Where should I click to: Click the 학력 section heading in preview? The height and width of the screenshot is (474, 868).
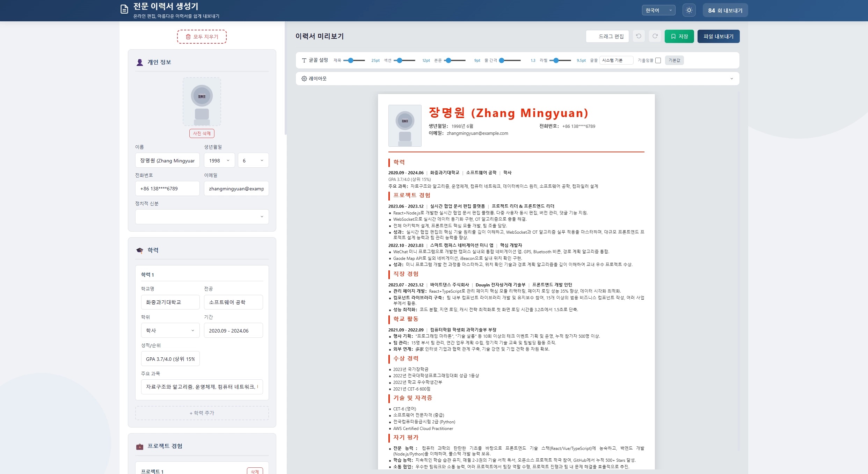(399, 162)
